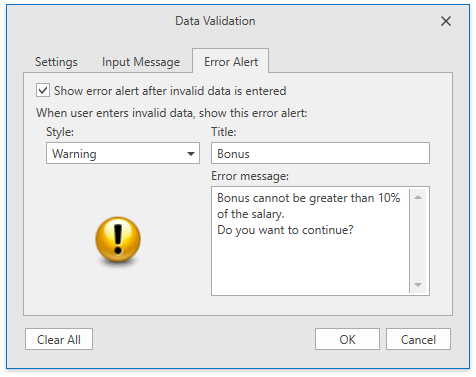The image size is (476, 377).
Task: Click the "Style:" label
Action: [60, 132]
